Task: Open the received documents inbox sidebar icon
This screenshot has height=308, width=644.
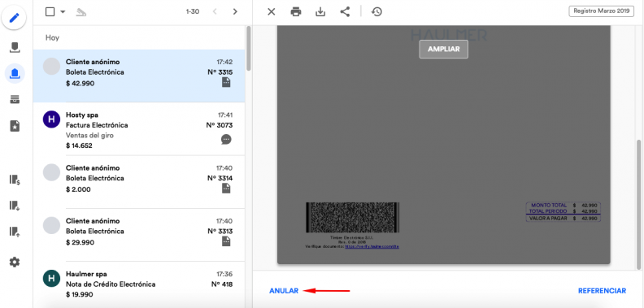Action: (15, 48)
